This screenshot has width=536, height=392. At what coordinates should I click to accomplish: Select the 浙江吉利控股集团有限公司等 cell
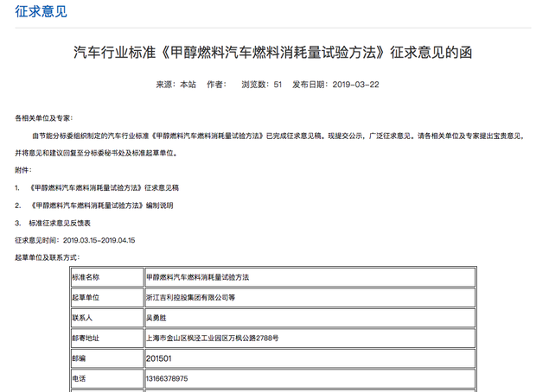(198, 297)
